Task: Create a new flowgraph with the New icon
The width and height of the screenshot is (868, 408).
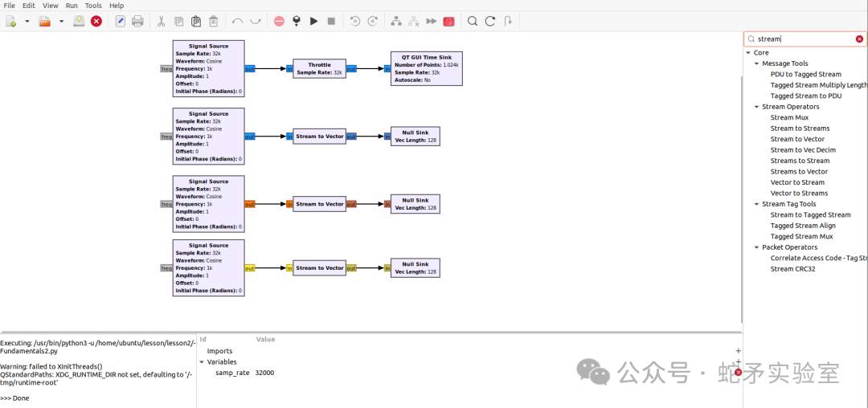Action: point(11,22)
